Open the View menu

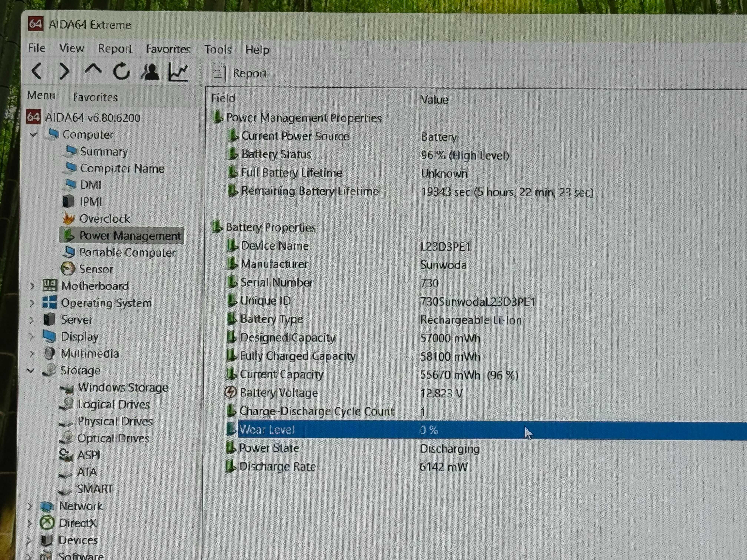click(x=72, y=48)
